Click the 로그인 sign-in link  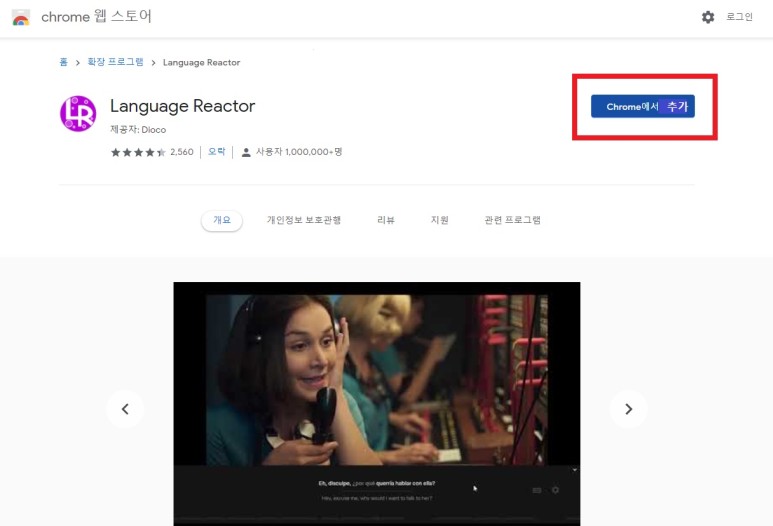click(739, 17)
